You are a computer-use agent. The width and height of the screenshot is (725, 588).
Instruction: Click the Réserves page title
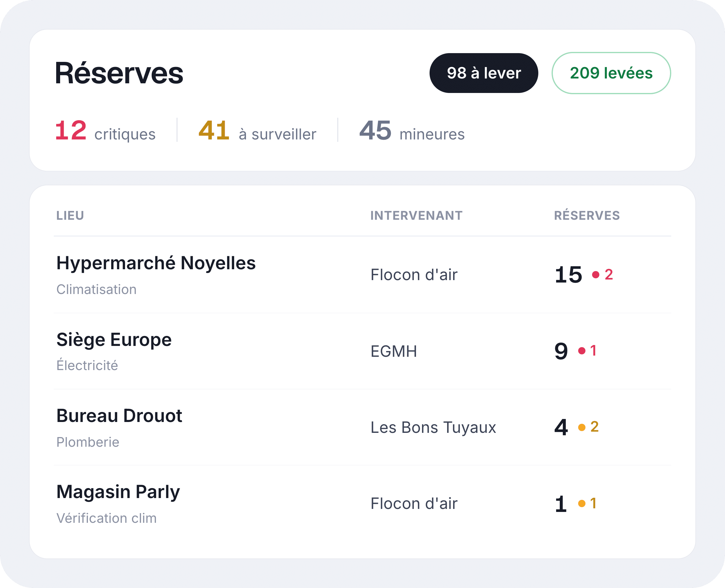click(x=119, y=73)
